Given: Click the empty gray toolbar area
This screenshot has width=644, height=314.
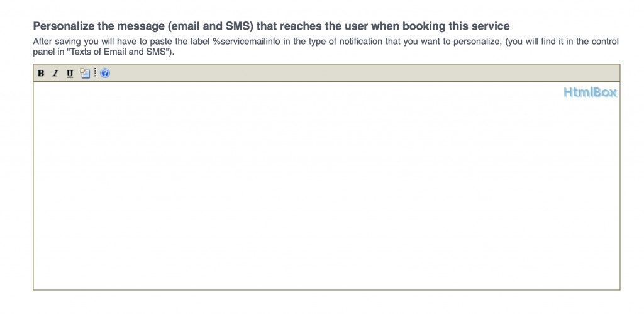Looking at the screenshot, I should pos(365,73).
